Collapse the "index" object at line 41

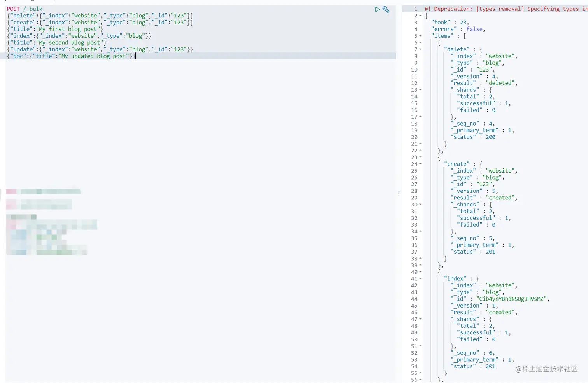(x=420, y=279)
